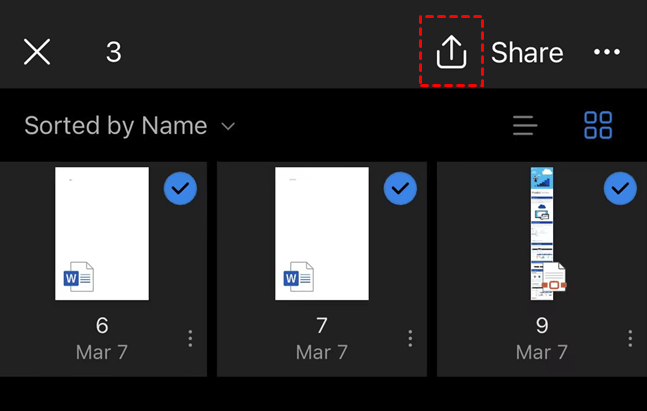Click the PowerPoint icon on file 9

point(552,281)
